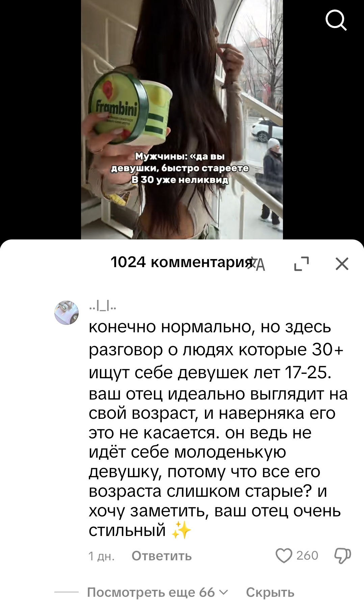Screen dimensions: 364x615
Task: Dislike the comment with thumbs-down icon
Action: click(342, 556)
